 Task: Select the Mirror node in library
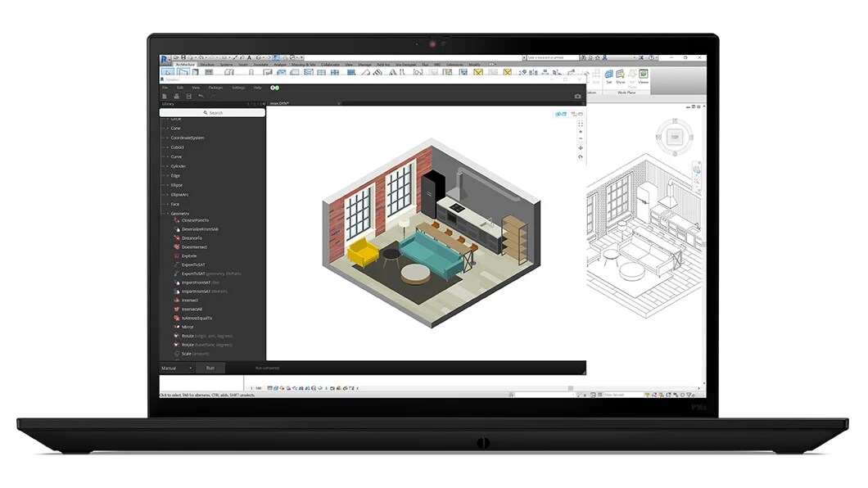pos(188,327)
